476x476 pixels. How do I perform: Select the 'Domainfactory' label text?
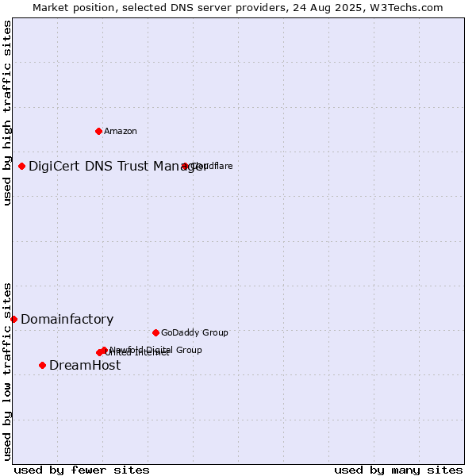67,320
